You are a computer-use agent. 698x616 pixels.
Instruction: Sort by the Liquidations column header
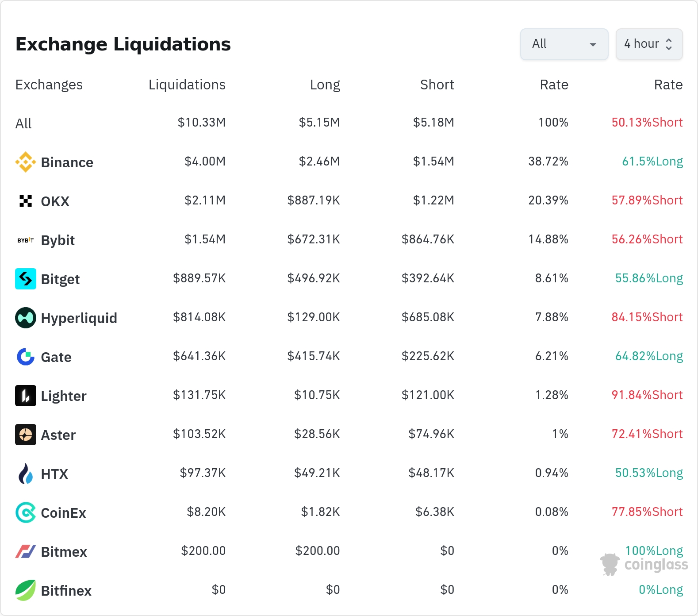point(187,85)
